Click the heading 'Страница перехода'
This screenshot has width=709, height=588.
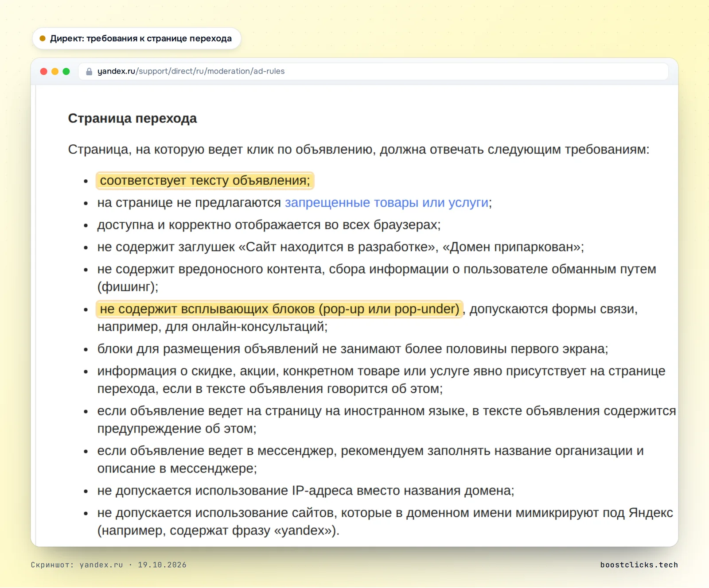(x=132, y=118)
